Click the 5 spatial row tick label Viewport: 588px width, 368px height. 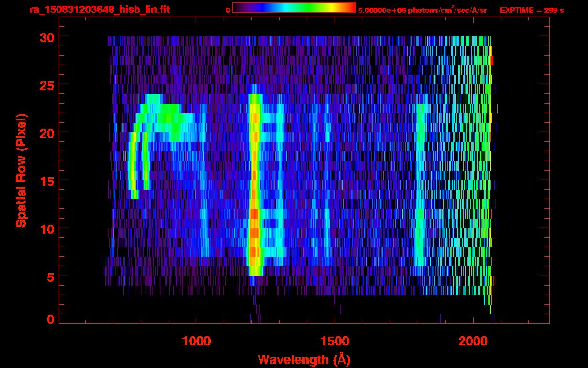point(50,276)
